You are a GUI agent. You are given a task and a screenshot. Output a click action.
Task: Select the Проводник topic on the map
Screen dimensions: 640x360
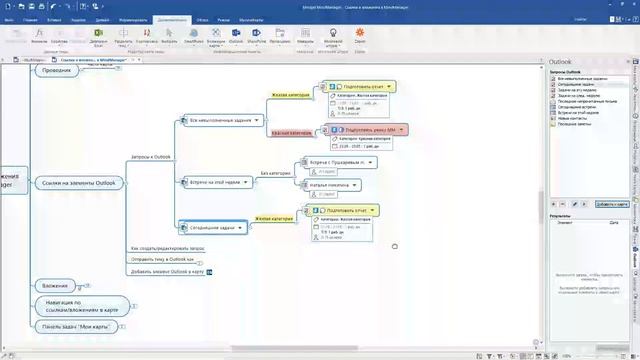coord(57,71)
